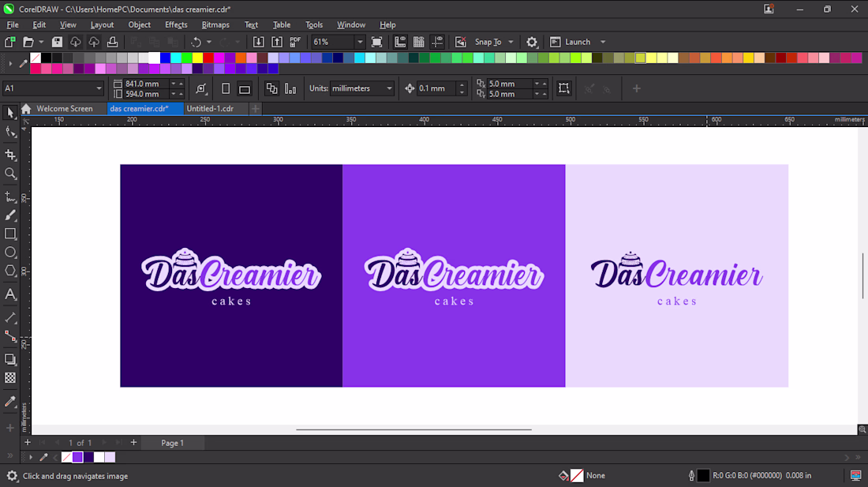Switch to Welcome Screen tab
Image resolution: width=868 pixels, height=487 pixels.
[64, 108]
